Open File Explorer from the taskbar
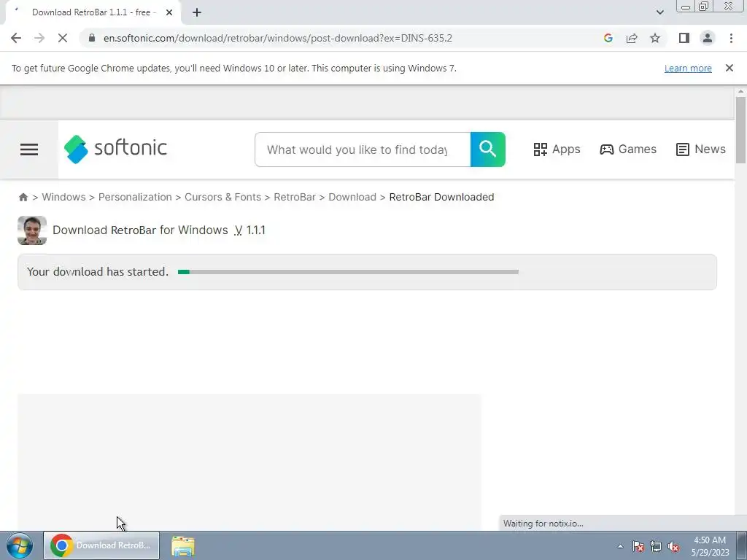The height and width of the screenshot is (560, 747). point(183,545)
